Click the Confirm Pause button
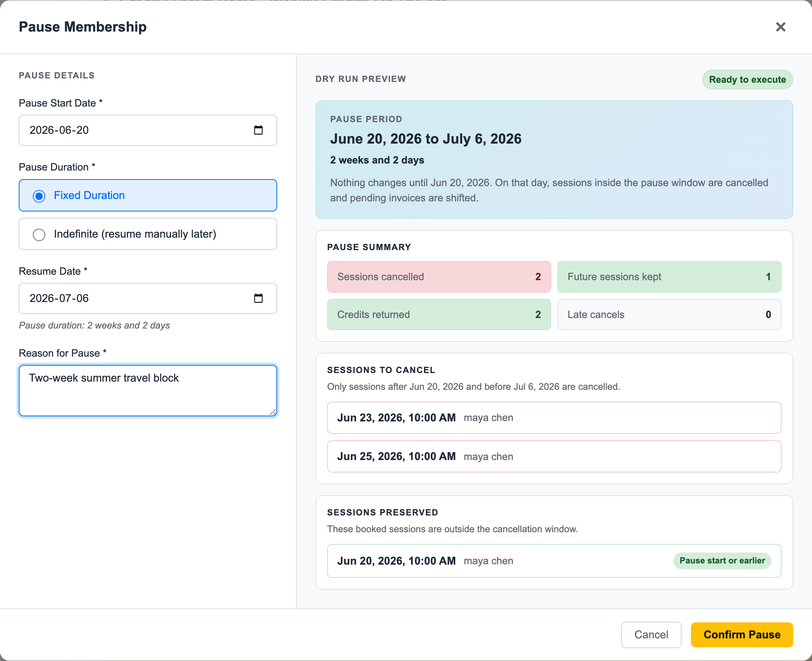 click(742, 634)
